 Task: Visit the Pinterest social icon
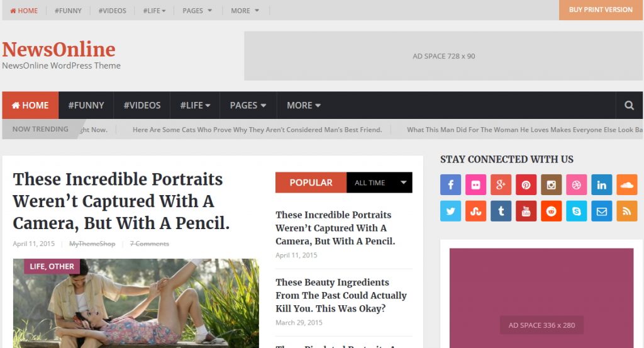point(526,184)
